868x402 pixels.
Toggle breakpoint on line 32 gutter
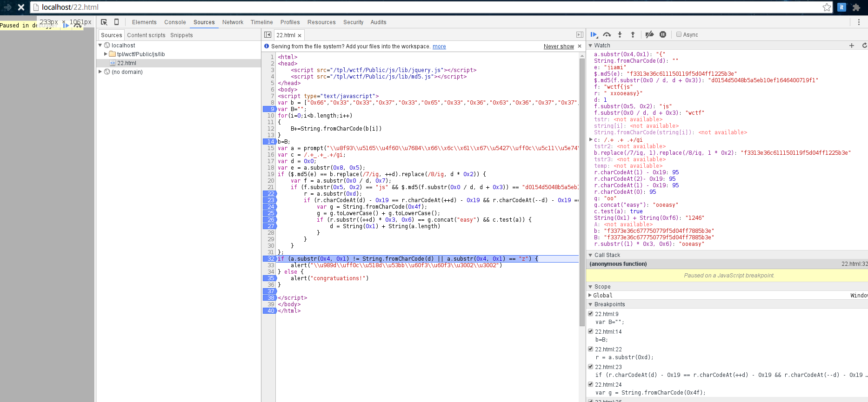point(270,259)
